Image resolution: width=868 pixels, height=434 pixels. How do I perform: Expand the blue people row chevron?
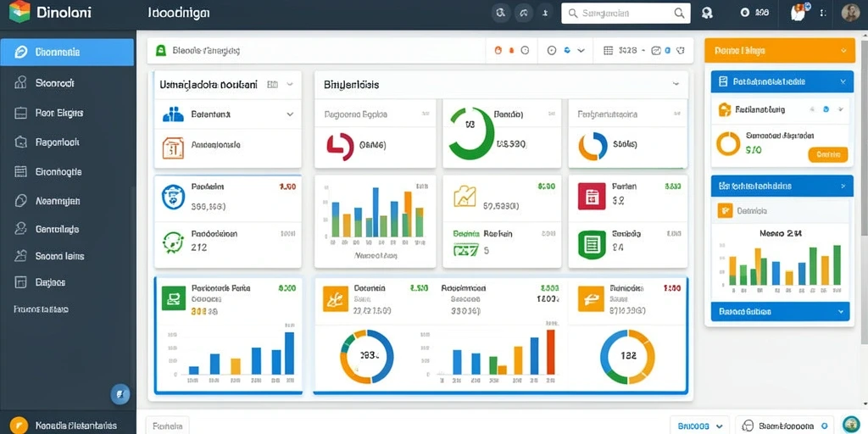[290, 114]
